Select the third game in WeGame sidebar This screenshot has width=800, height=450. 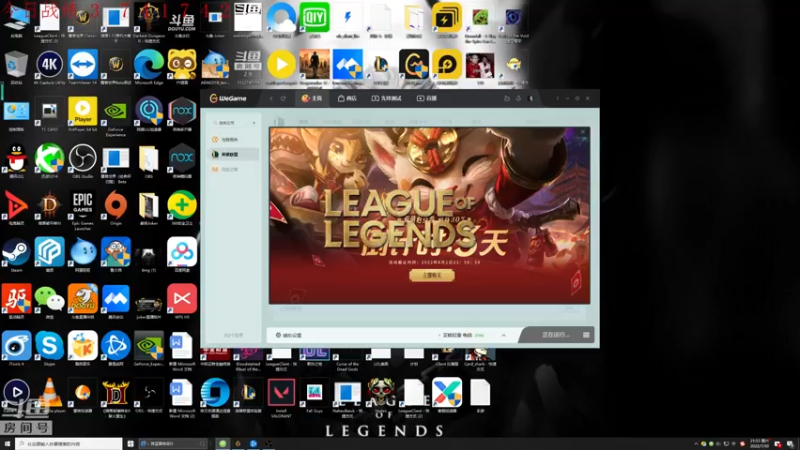234,169
